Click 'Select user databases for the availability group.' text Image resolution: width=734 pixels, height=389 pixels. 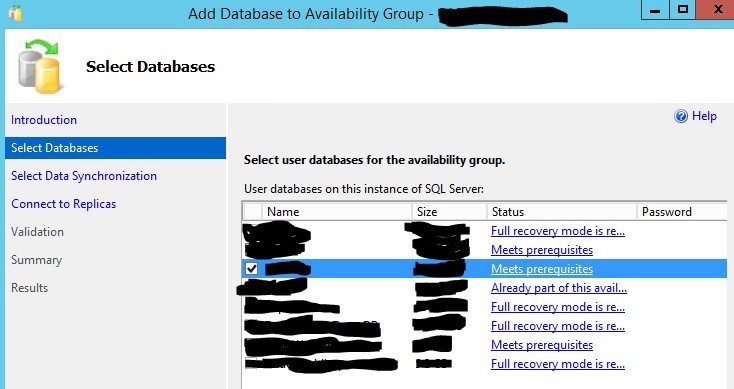(374, 160)
